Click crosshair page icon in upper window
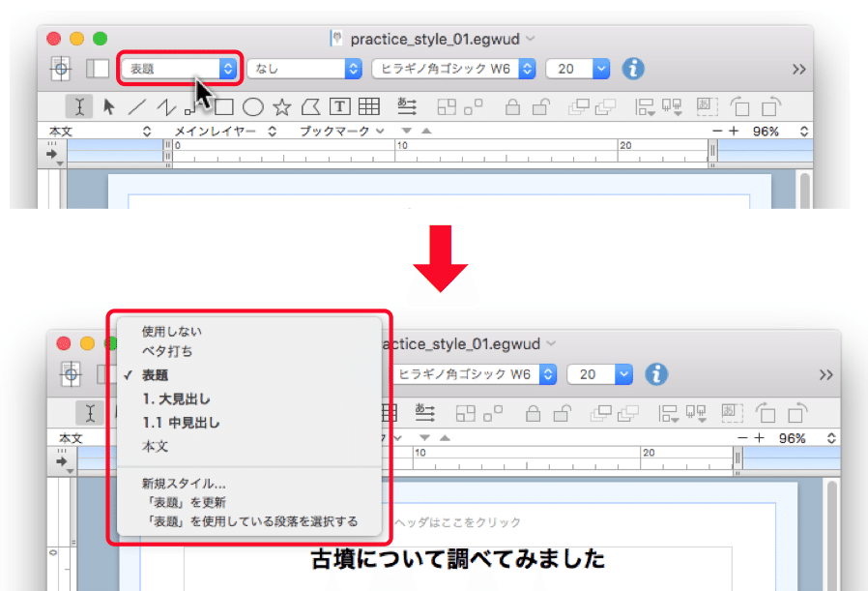Screen dimensions: 868x591 [60, 70]
